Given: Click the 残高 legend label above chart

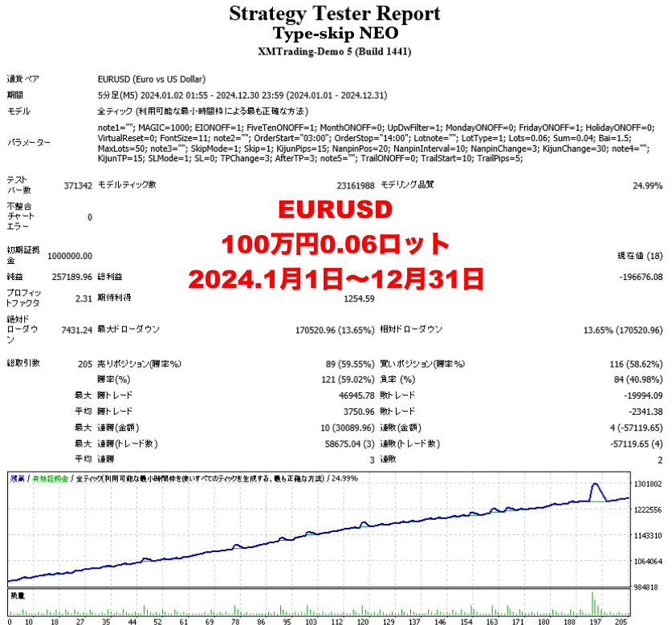Looking at the screenshot, I should point(17,478).
